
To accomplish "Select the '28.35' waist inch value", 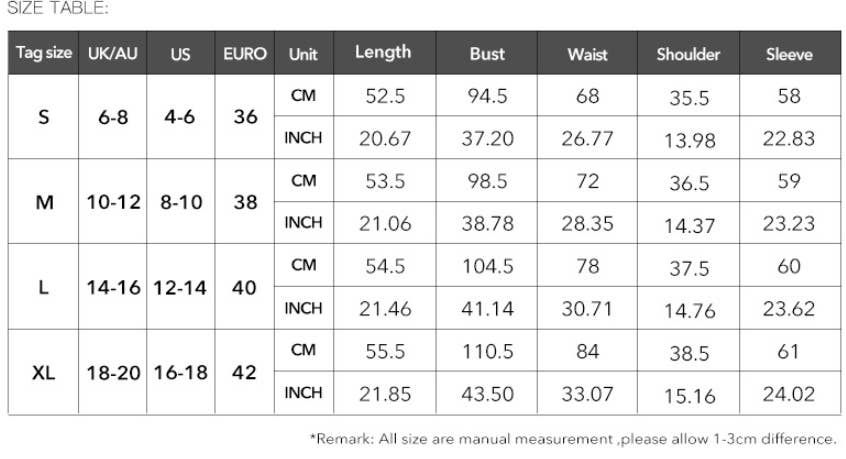I will (x=588, y=224).
